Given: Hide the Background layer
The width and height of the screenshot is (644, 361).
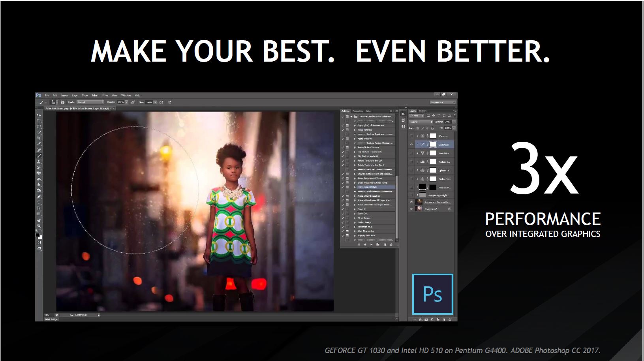Looking at the screenshot, I should pyautogui.click(x=411, y=209).
